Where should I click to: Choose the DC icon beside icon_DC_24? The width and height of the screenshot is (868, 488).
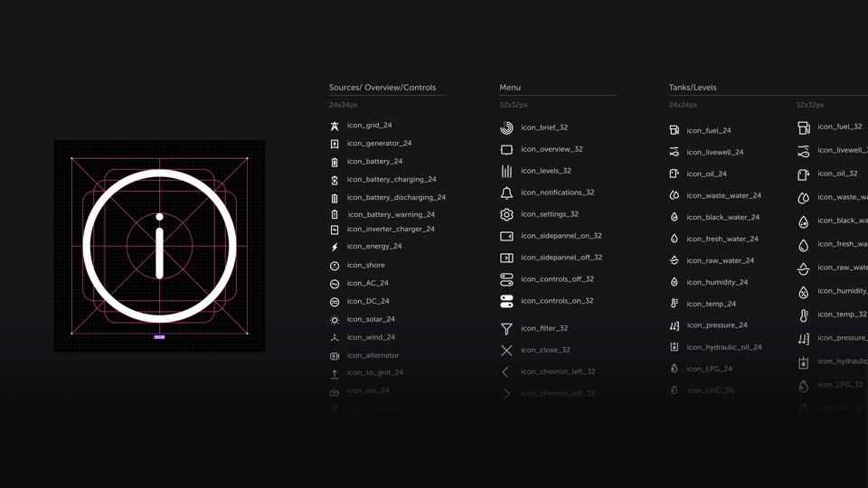coord(335,302)
